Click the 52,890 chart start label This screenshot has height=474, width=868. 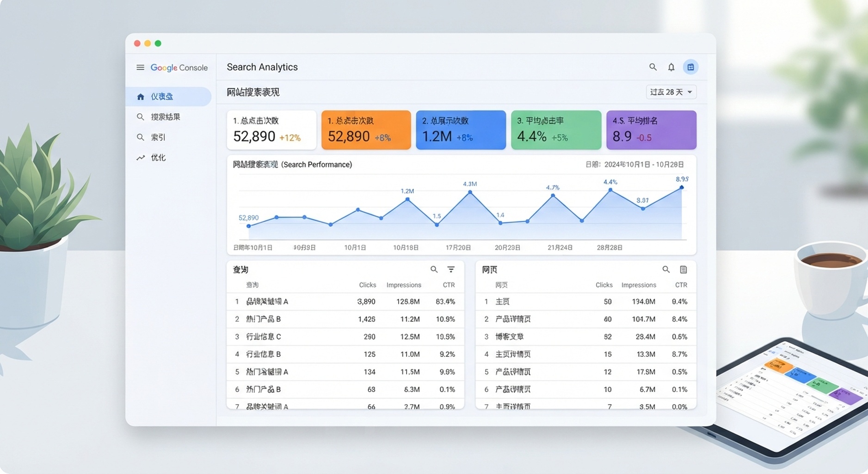(x=248, y=218)
